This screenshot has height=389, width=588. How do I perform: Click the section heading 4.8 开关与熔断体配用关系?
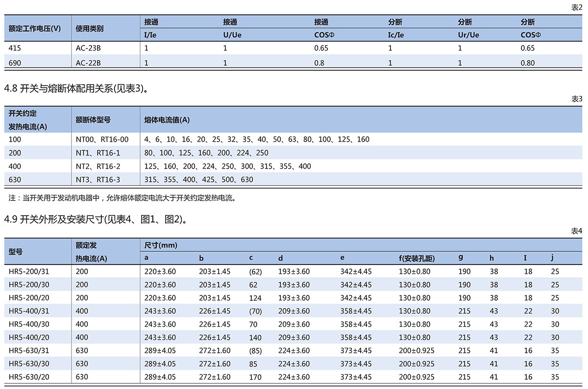(x=76, y=88)
